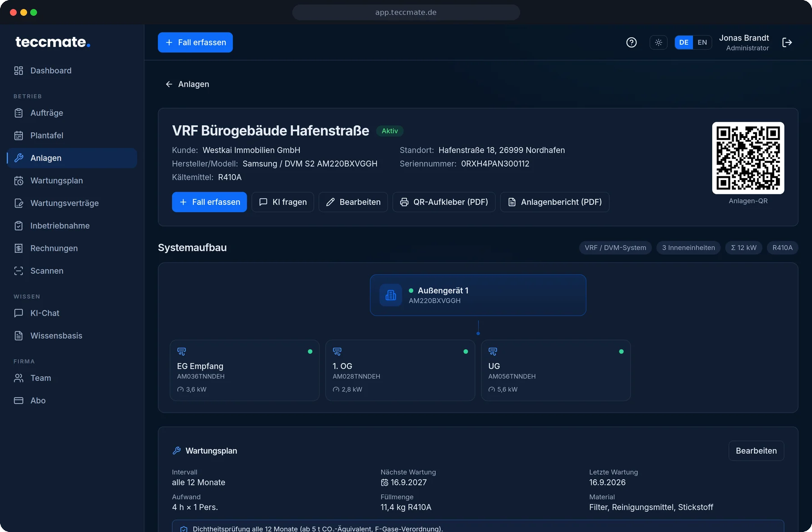Select the Außengerät 1 node
Viewport: 812px width, 532px height.
click(478, 295)
